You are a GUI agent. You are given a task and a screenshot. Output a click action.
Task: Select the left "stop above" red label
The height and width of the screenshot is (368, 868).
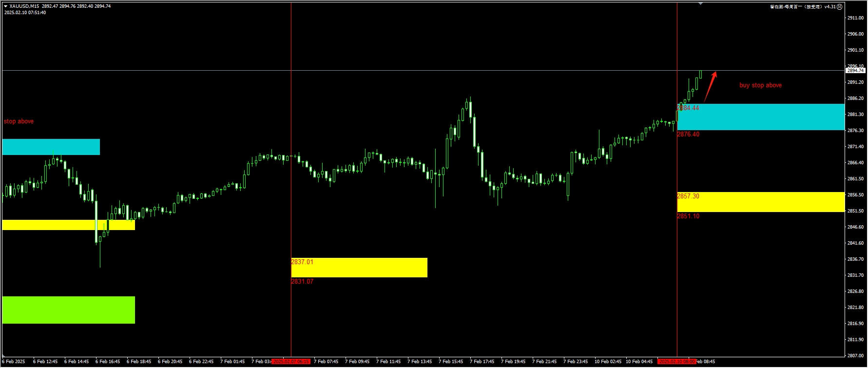[x=19, y=121]
